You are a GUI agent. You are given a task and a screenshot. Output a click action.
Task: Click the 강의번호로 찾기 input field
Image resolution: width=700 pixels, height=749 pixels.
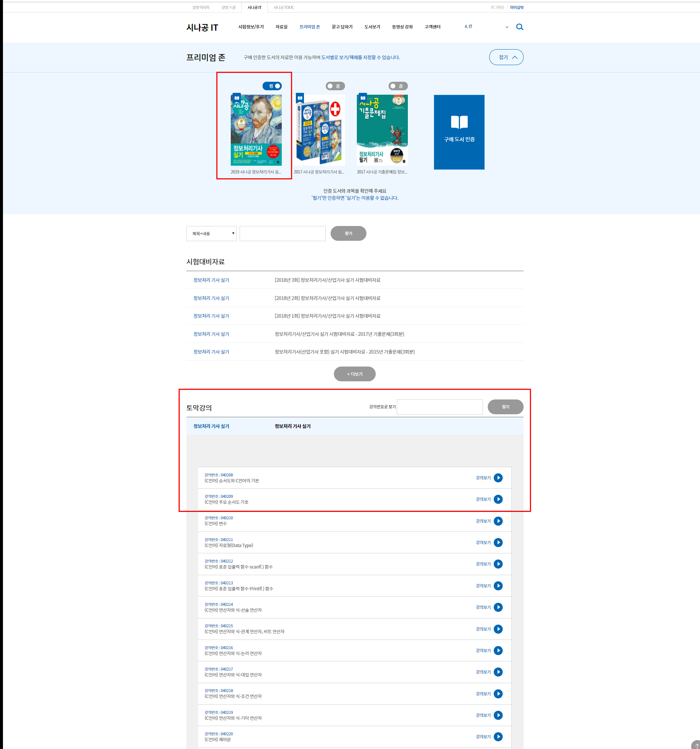click(439, 407)
